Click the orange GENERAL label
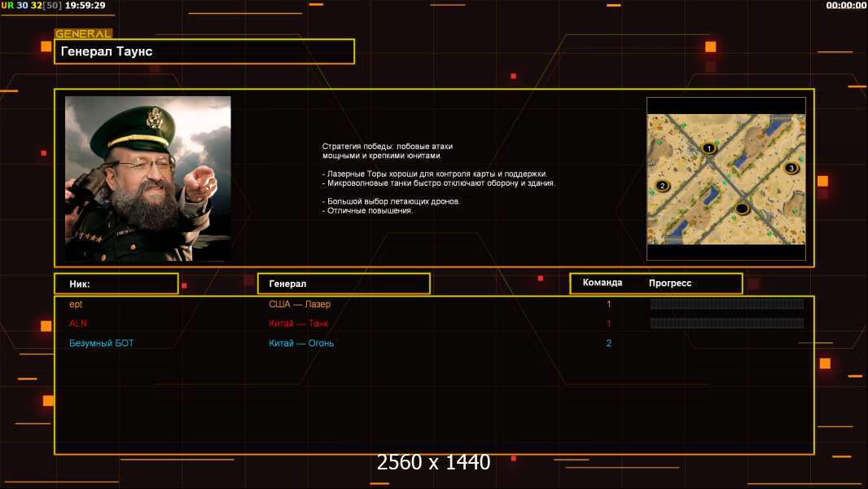This screenshot has height=489, width=868. (84, 33)
